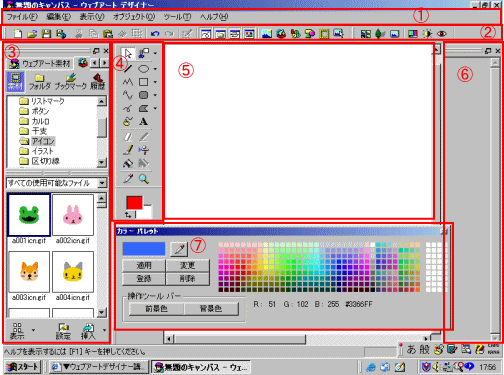Click the Undo arrow in toolbar
This screenshot has width=504, height=375.
click(x=155, y=34)
